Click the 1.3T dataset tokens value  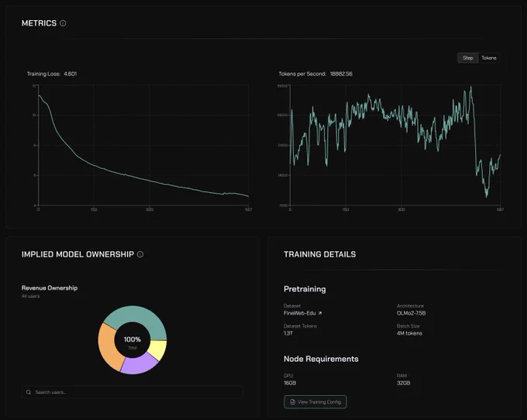click(x=288, y=333)
